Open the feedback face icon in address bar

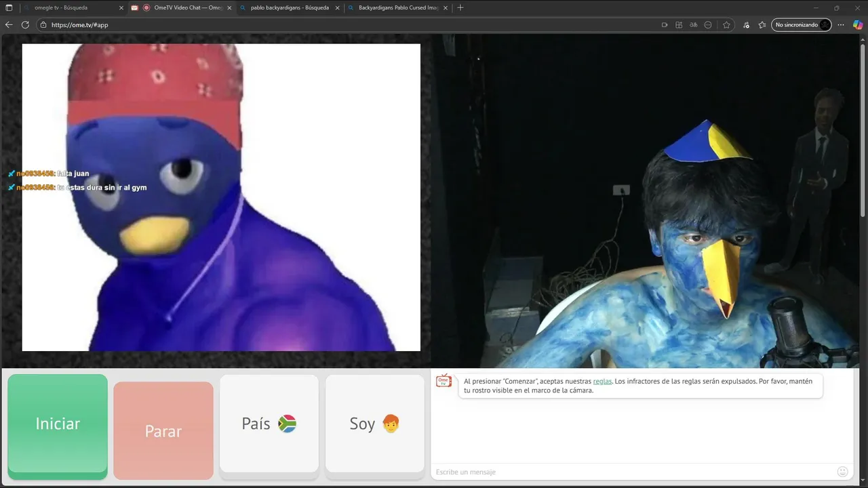coord(708,24)
